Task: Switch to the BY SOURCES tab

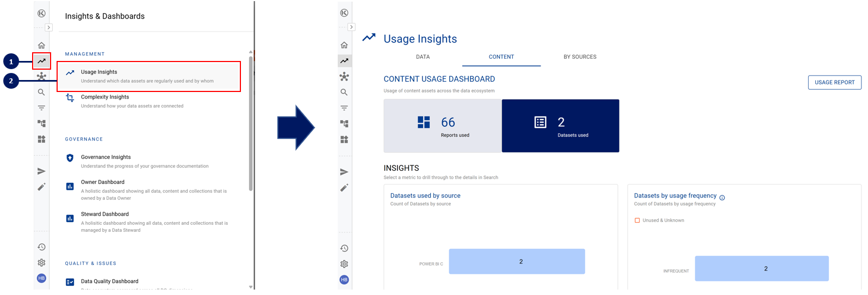Action: click(x=580, y=57)
